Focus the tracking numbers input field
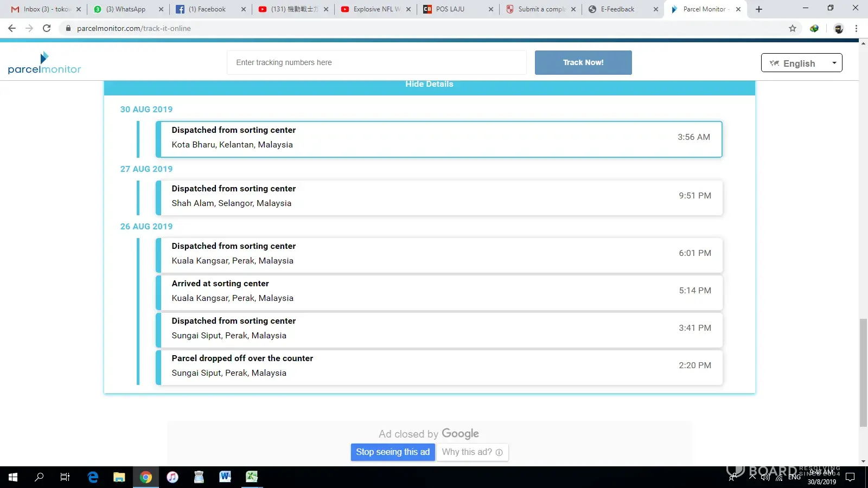 376,62
